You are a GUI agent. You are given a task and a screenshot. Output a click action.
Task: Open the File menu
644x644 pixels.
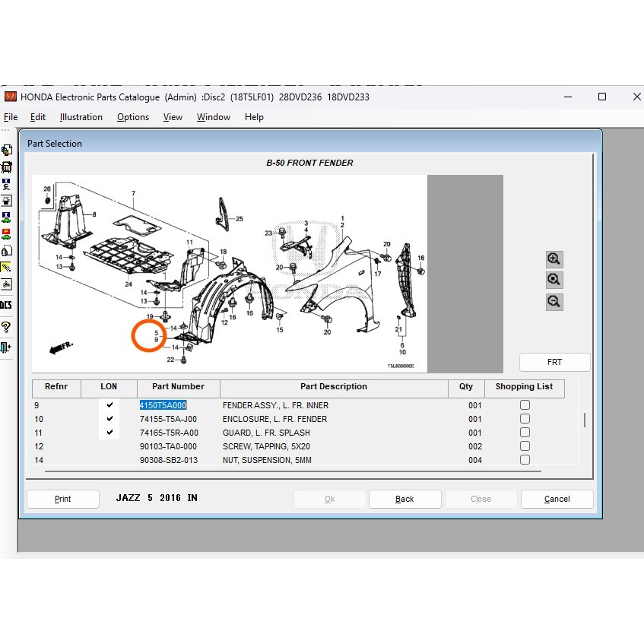[x=11, y=117]
